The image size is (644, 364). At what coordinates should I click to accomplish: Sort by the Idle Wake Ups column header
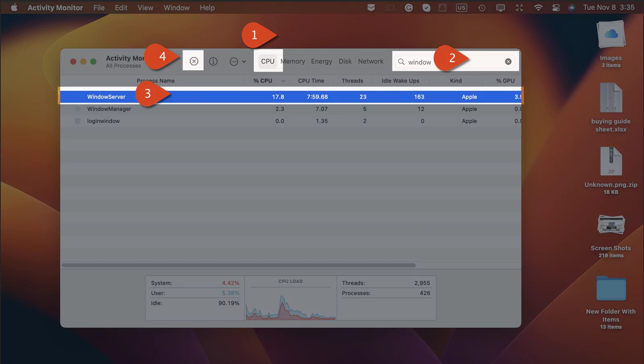(x=401, y=81)
